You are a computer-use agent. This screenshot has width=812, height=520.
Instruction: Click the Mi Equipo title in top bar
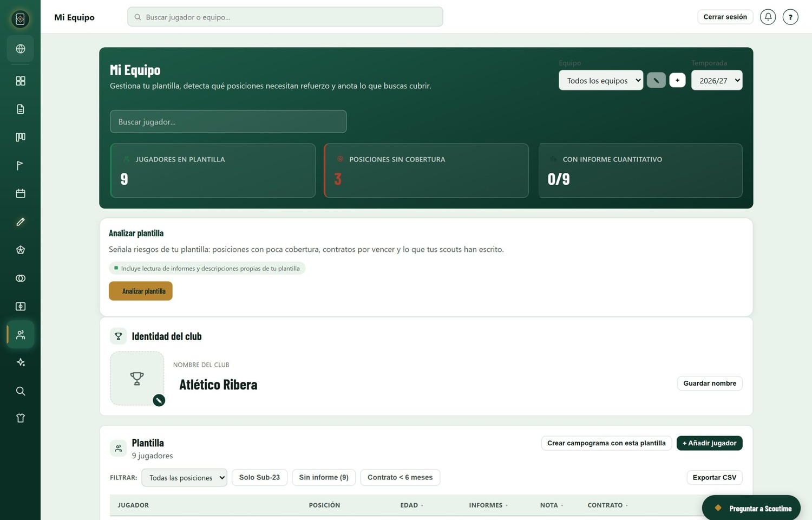[x=74, y=17]
